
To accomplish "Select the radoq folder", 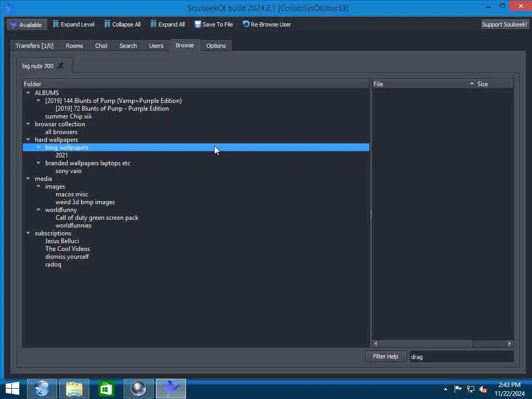I will coord(54,264).
